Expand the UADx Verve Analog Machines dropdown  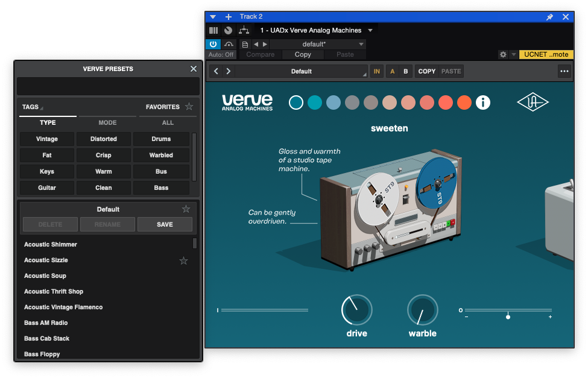pyautogui.click(x=370, y=30)
